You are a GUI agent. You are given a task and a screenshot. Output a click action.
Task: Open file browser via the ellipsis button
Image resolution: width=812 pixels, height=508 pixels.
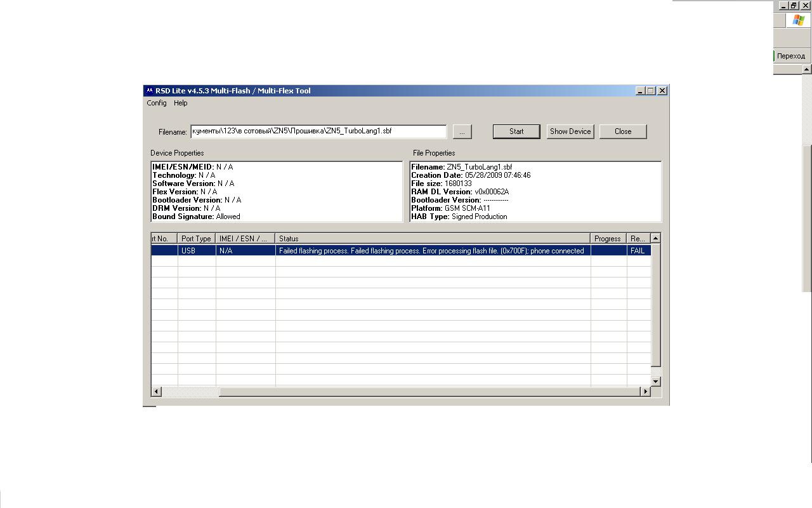pos(462,131)
